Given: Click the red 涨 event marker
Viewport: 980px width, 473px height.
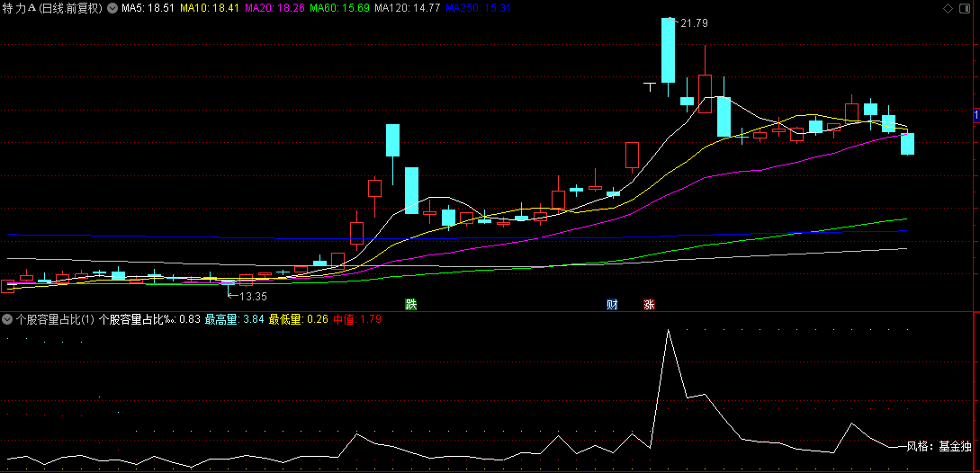Looking at the screenshot, I should [650, 305].
